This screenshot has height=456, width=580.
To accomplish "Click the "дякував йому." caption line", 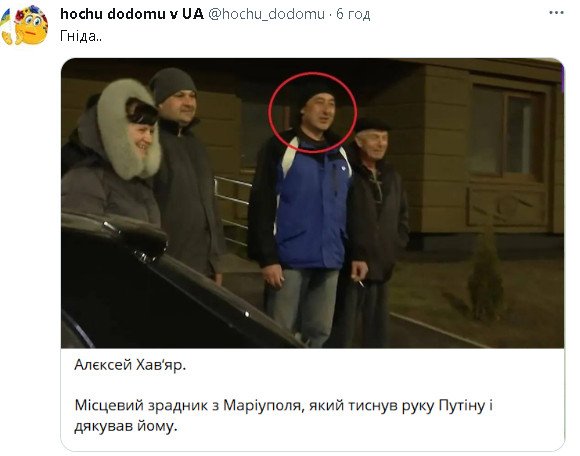I will [x=126, y=426].
